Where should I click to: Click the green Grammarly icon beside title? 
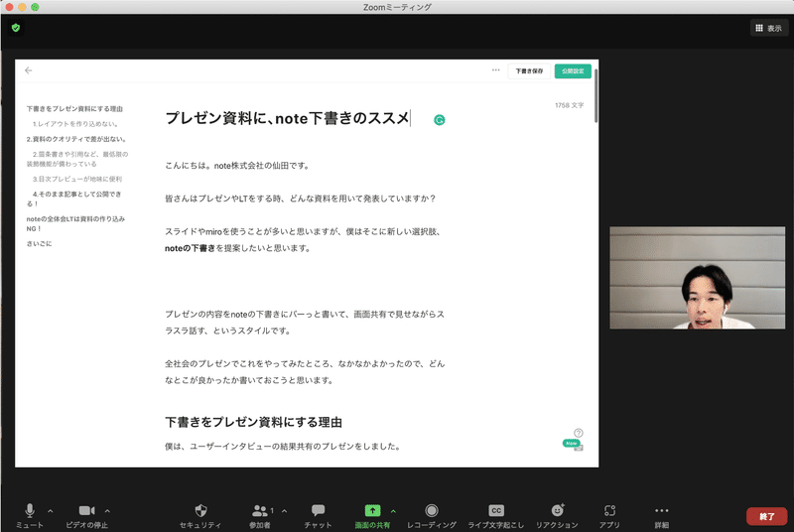(x=439, y=119)
